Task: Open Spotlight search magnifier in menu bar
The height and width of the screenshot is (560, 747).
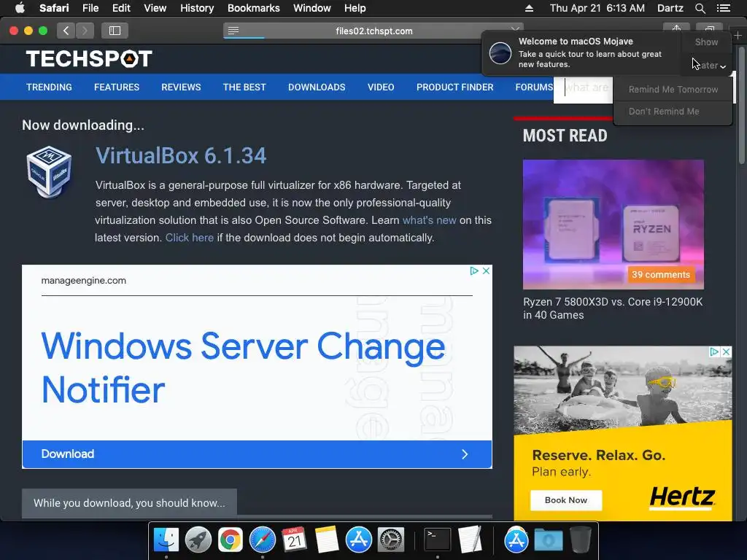Action: 700,8
